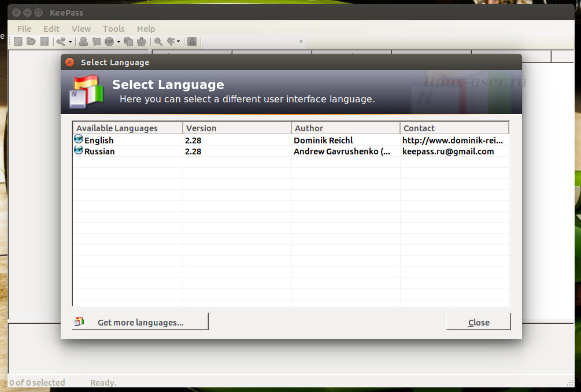Select the Russian language row

tap(291, 151)
